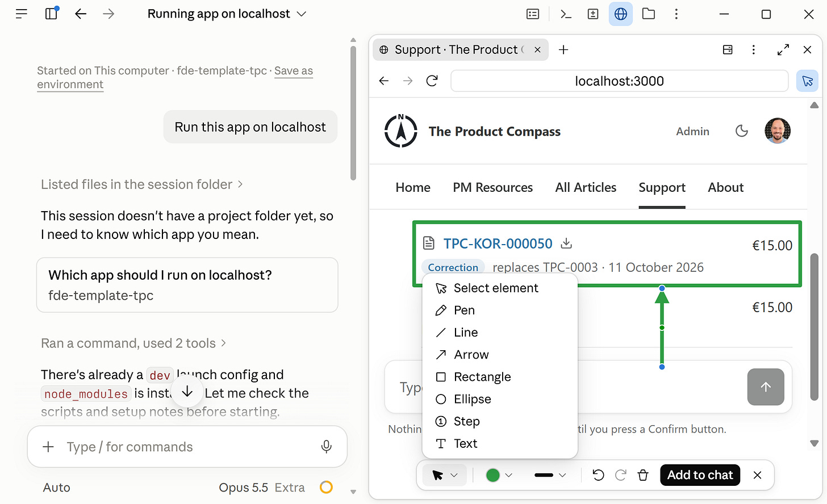This screenshot has width=827, height=504.
Task: Jump to latest with down-arrow button
Action: click(187, 392)
